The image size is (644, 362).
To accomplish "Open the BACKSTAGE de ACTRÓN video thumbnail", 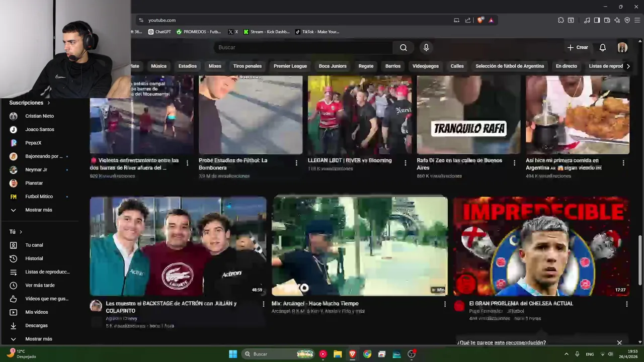I will [178, 246].
